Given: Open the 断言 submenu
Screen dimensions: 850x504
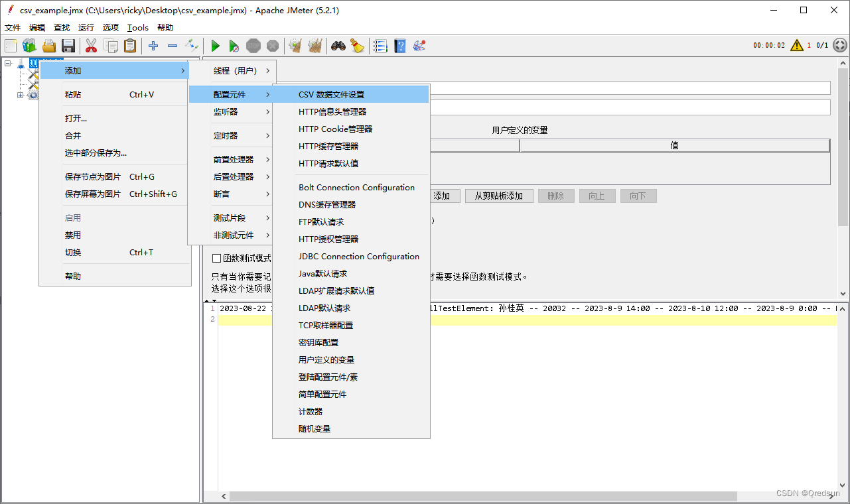Looking at the screenshot, I should pos(232,194).
